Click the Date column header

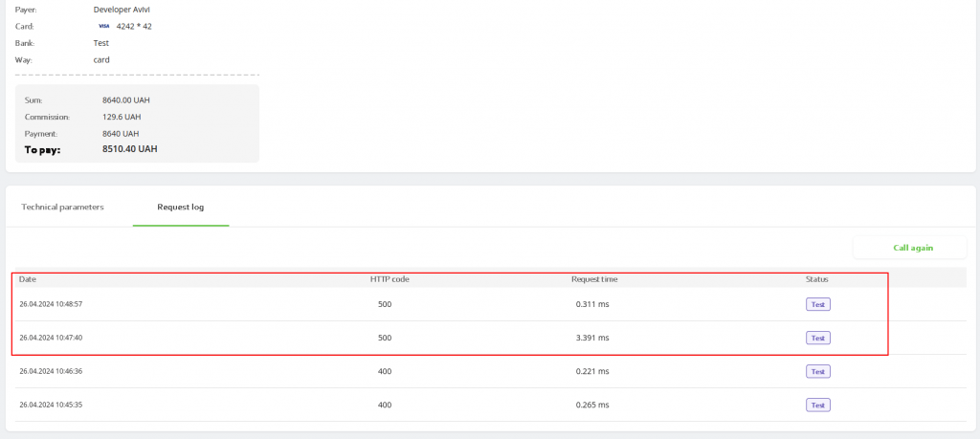[28, 279]
